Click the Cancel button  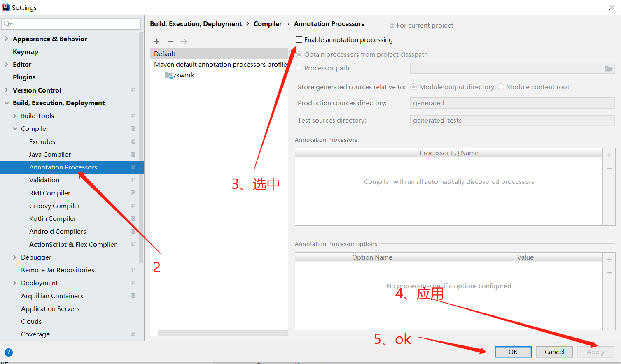[x=554, y=352]
